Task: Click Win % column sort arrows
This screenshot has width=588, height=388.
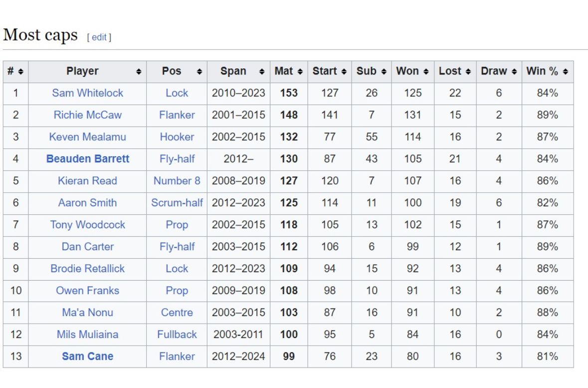Action: click(566, 72)
